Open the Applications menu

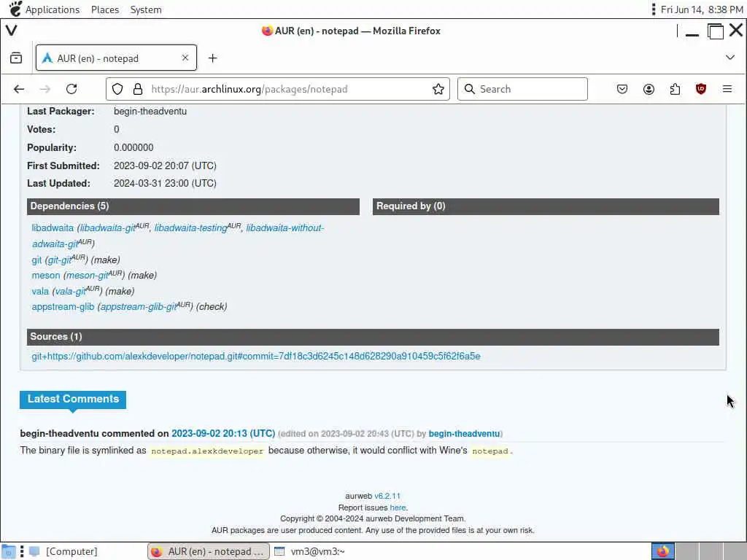click(x=53, y=9)
